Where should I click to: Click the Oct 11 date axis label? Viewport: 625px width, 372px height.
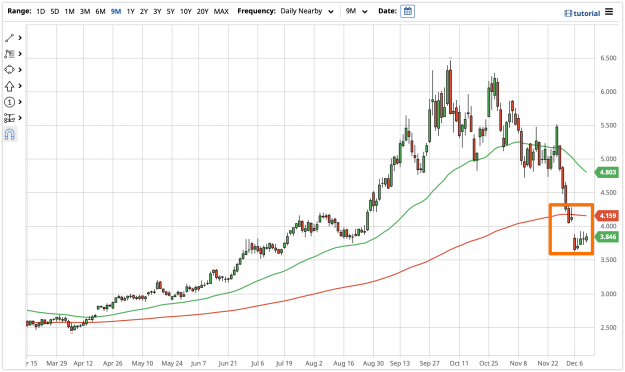[459, 363]
